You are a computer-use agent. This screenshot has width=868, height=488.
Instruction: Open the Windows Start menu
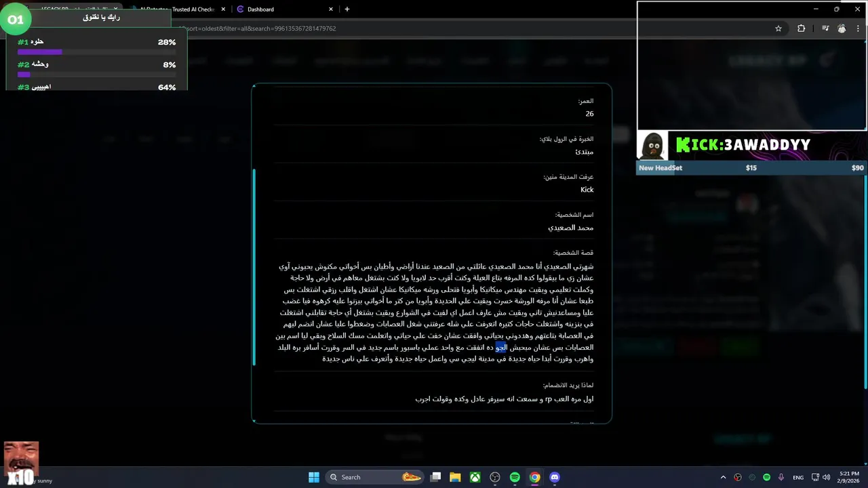coord(314,477)
